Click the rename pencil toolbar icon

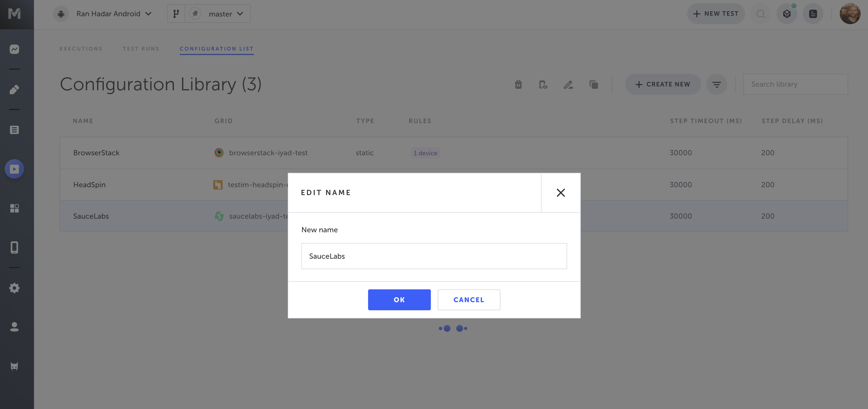568,84
